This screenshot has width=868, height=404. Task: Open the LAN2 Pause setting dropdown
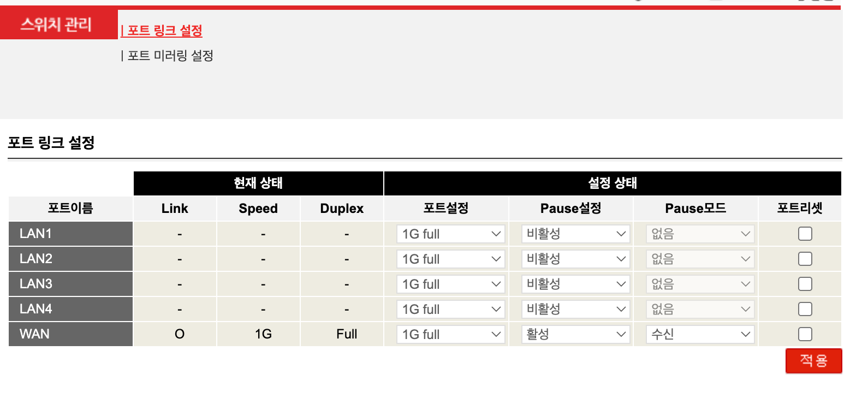(x=575, y=259)
